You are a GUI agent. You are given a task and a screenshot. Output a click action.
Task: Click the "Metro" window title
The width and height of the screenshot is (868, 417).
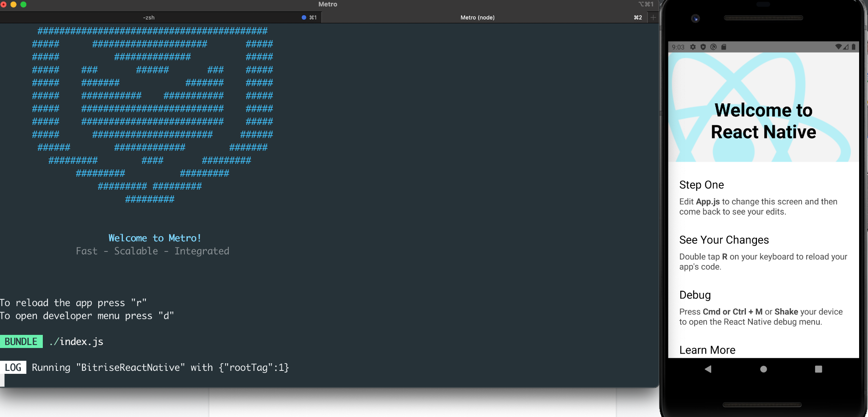328,4
